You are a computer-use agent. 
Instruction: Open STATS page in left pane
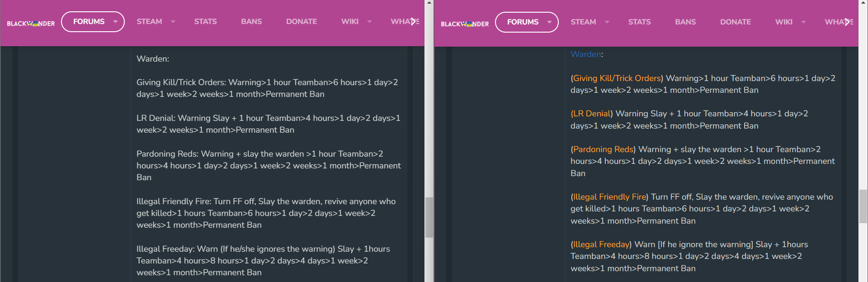tap(205, 22)
